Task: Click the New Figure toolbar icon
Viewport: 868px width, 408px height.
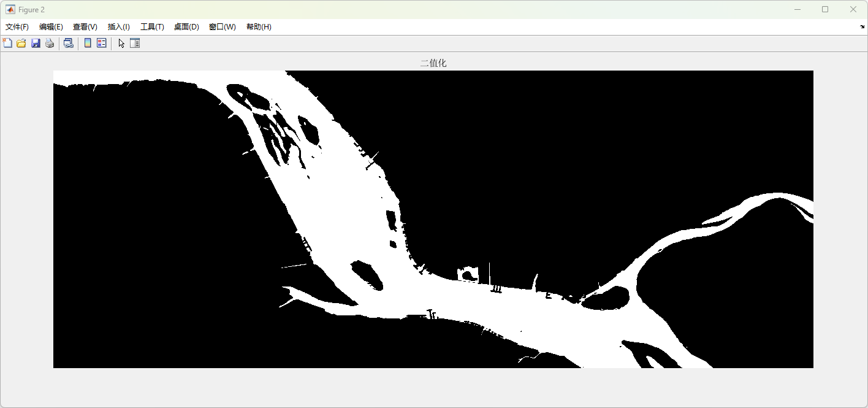Action: [x=7, y=43]
